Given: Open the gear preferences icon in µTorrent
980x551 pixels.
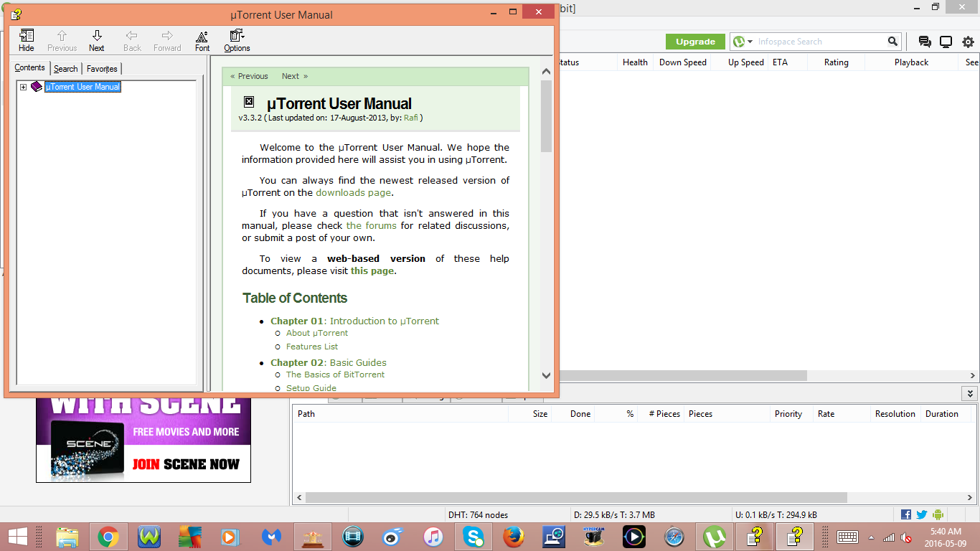Looking at the screenshot, I should 968,42.
